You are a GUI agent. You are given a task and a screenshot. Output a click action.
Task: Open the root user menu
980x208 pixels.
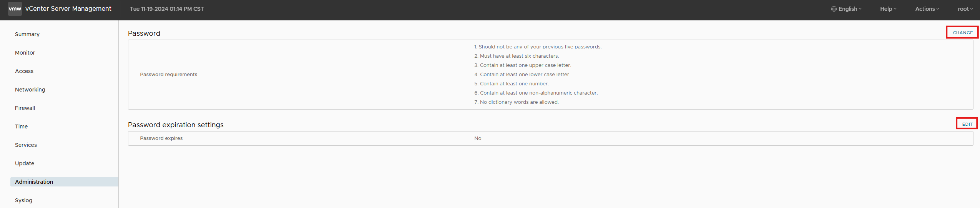965,9
